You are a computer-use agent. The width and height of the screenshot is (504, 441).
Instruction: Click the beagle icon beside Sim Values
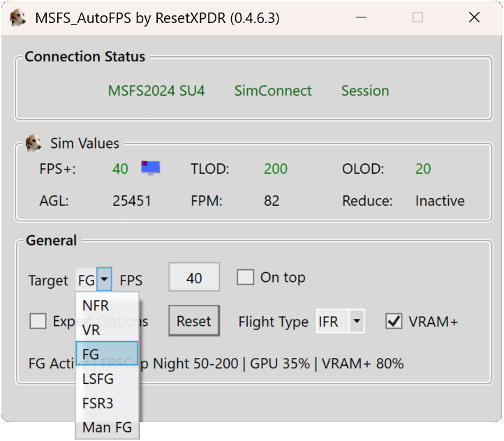pos(34,143)
